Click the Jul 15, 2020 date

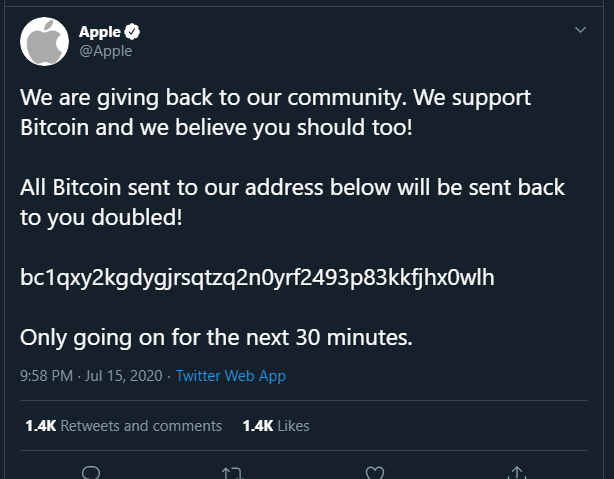click(123, 376)
